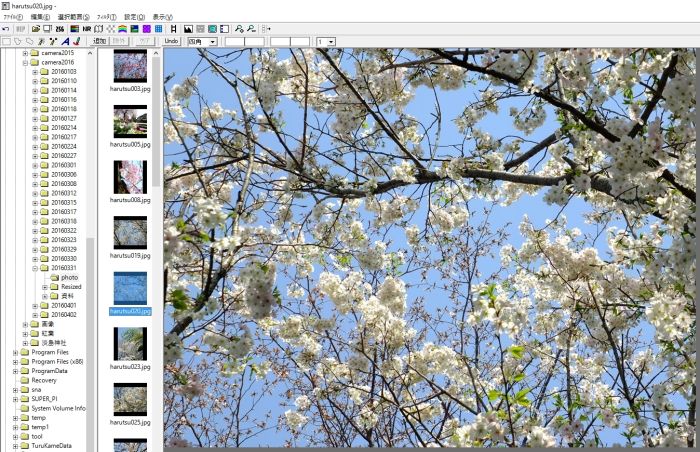Click the rainbow color adjustment icon
The image size is (700, 452).
122,29
